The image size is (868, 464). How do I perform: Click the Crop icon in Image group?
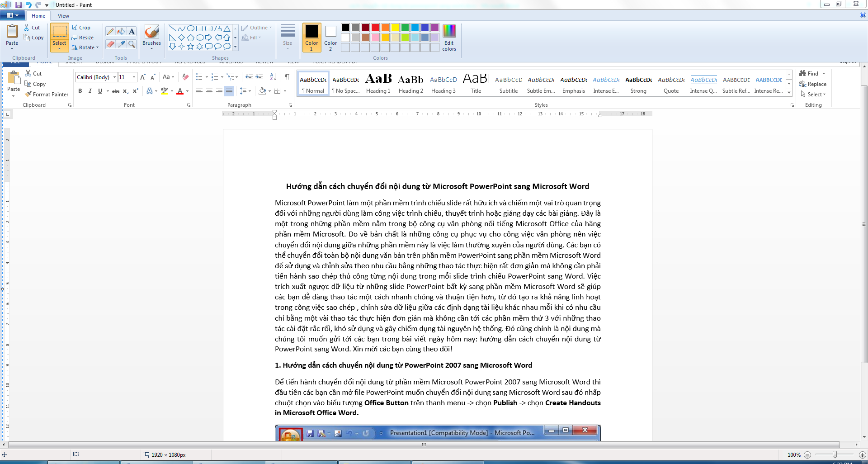(x=75, y=28)
